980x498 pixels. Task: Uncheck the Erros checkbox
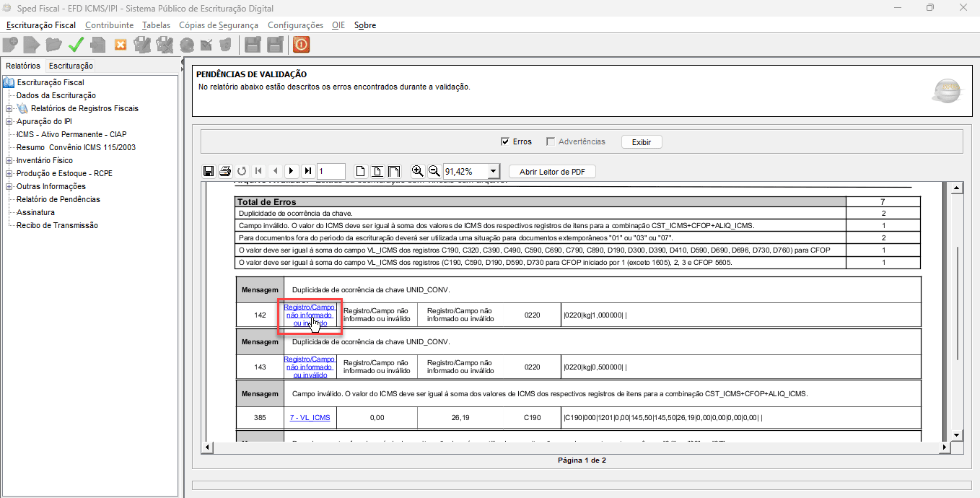tap(505, 141)
